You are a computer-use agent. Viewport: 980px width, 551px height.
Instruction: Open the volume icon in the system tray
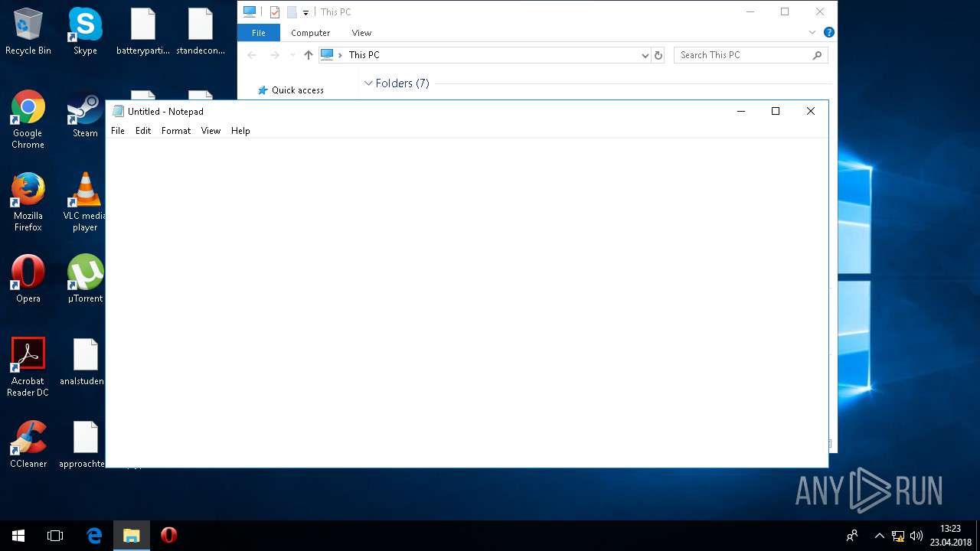pyautogui.click(x=916, y=536)
